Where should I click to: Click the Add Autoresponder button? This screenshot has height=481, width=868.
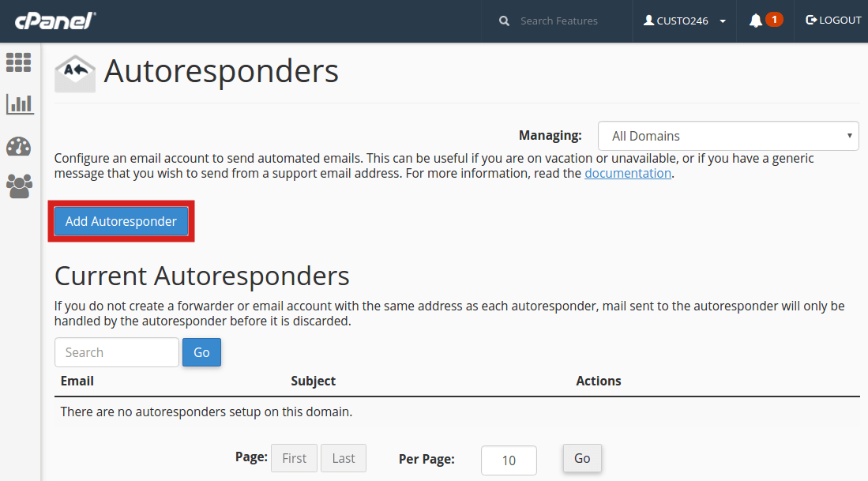(x=121, y=221)
